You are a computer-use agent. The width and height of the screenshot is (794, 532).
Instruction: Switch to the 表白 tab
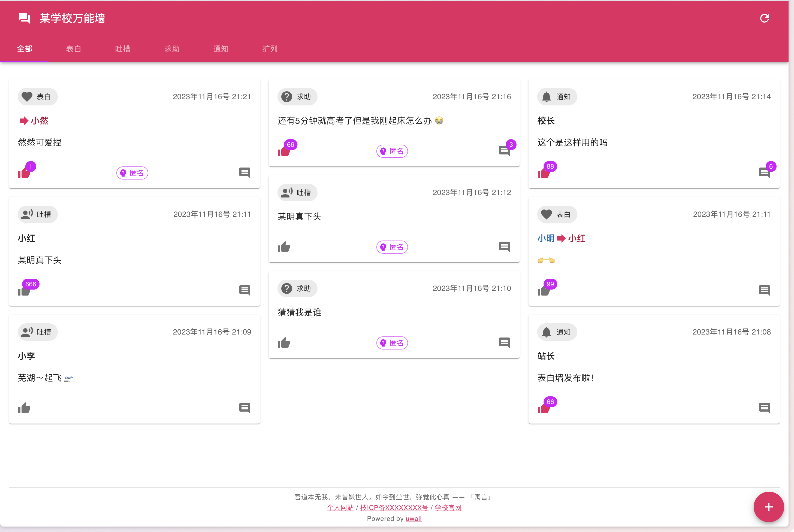[74, 49]
